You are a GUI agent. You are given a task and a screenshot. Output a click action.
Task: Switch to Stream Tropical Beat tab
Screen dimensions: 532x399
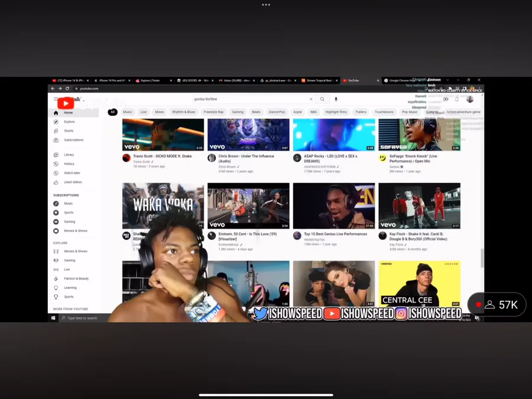pos(320,80)
